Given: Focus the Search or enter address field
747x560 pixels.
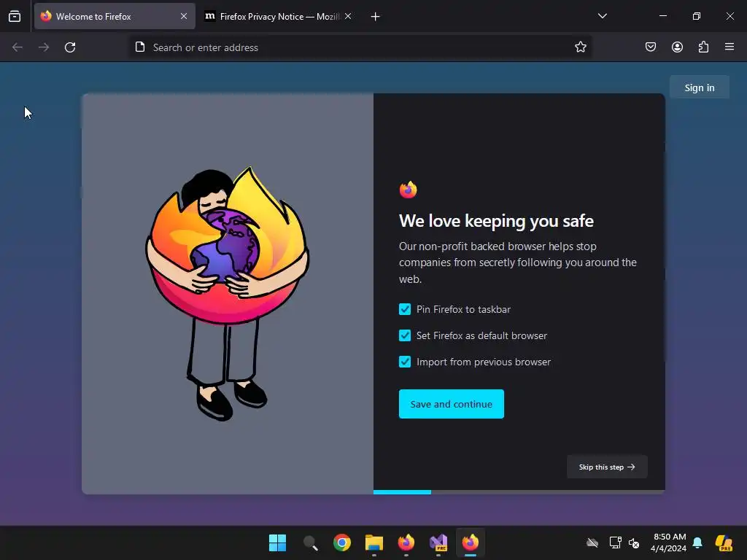Looking at the screenshot, I should point(360,47).
